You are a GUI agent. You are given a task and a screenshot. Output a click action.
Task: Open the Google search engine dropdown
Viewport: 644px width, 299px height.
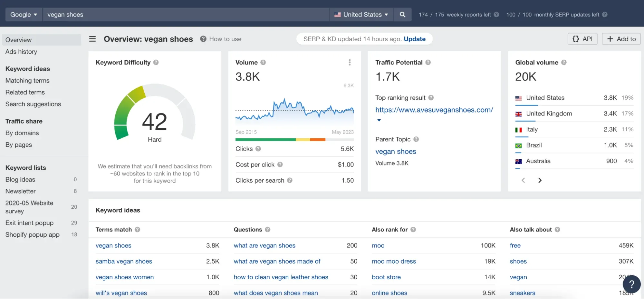24,15
